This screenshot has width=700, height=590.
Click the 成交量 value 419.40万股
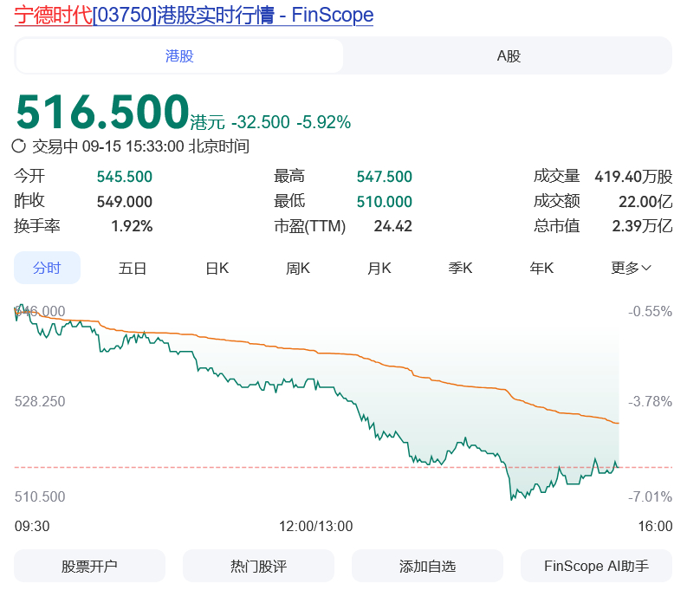(633, 176)
